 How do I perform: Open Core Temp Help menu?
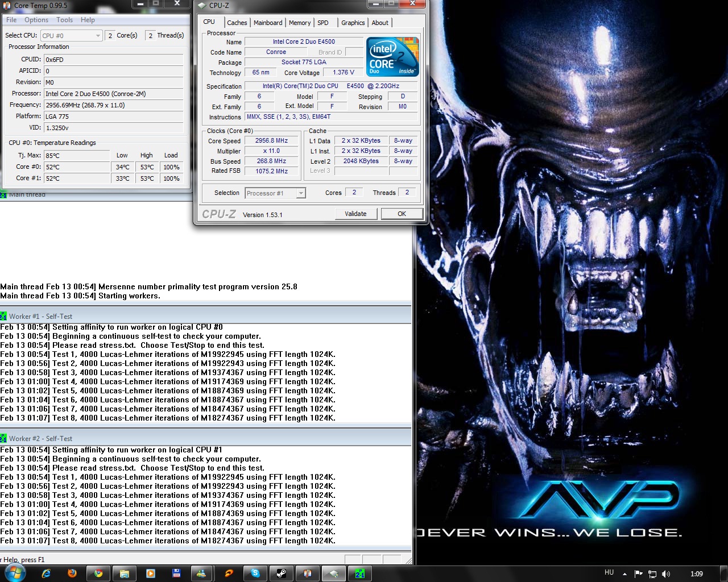(88, 20)
